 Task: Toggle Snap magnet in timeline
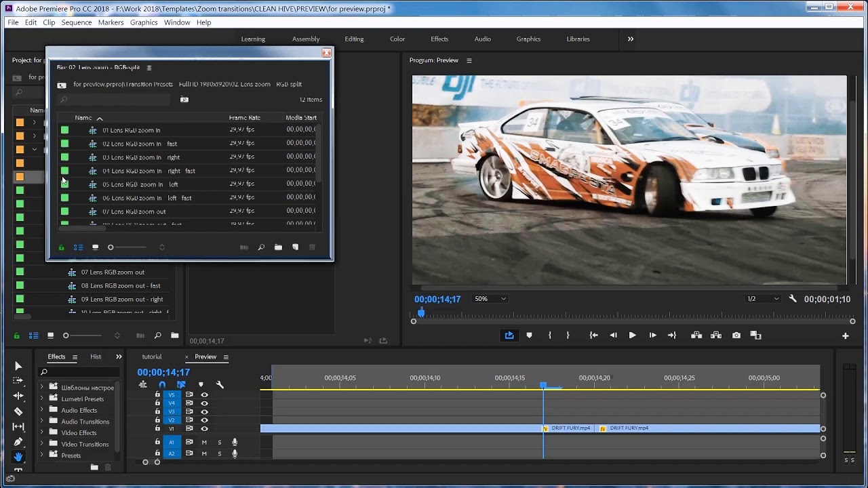tap(162, 385)
